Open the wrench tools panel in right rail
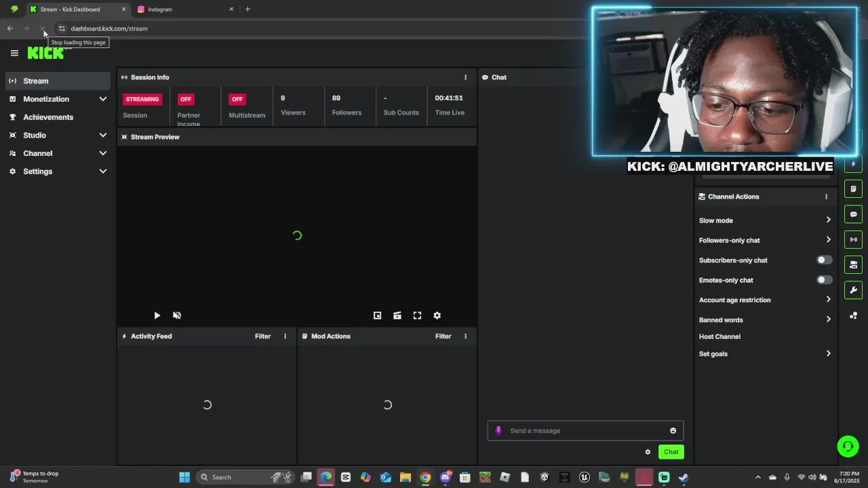 (x=853, y=290)
